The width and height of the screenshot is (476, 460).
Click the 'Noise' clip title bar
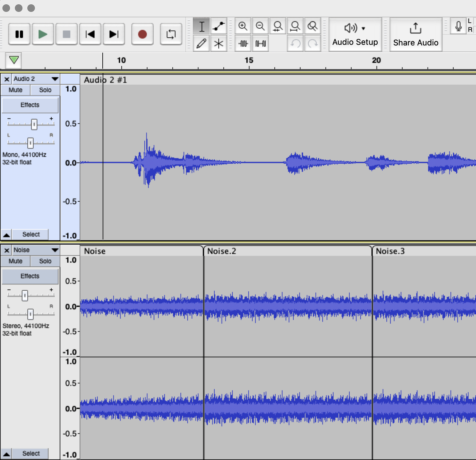point(142,251)
